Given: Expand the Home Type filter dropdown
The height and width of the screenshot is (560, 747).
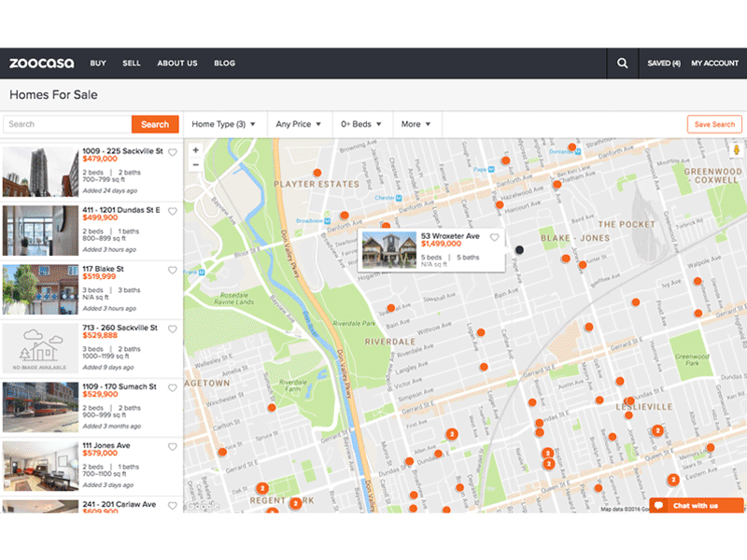Looking at the screenshot, I should (223, 124).
